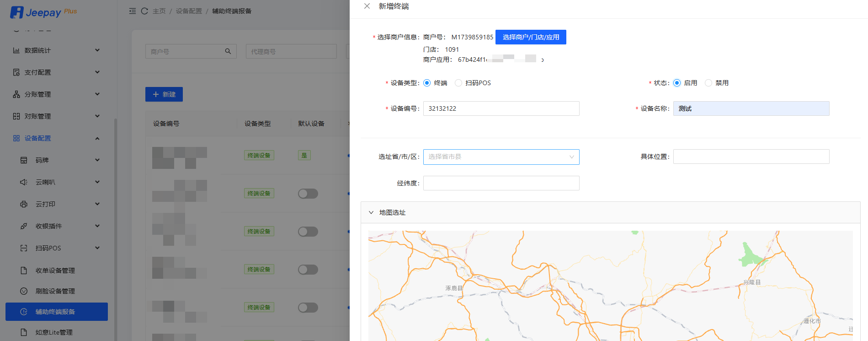Open 数据统计 via its chart icon

(x=16, y=50)
